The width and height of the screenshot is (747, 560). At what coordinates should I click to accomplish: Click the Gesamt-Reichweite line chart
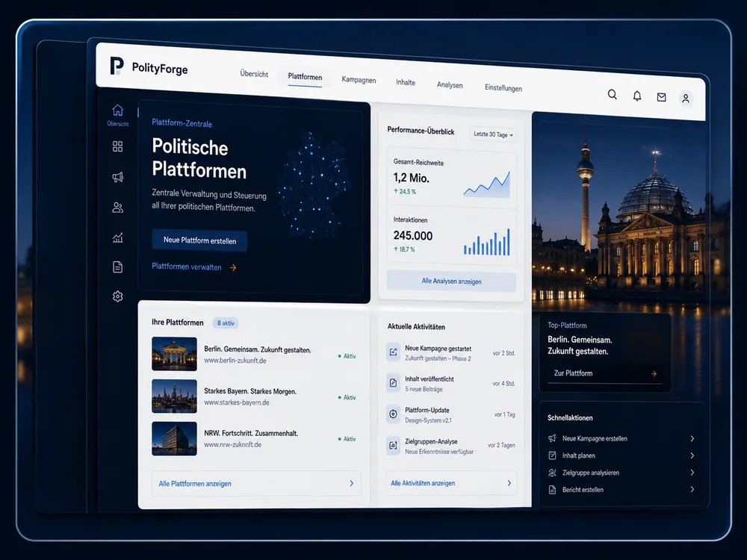[x=487, y=184]
